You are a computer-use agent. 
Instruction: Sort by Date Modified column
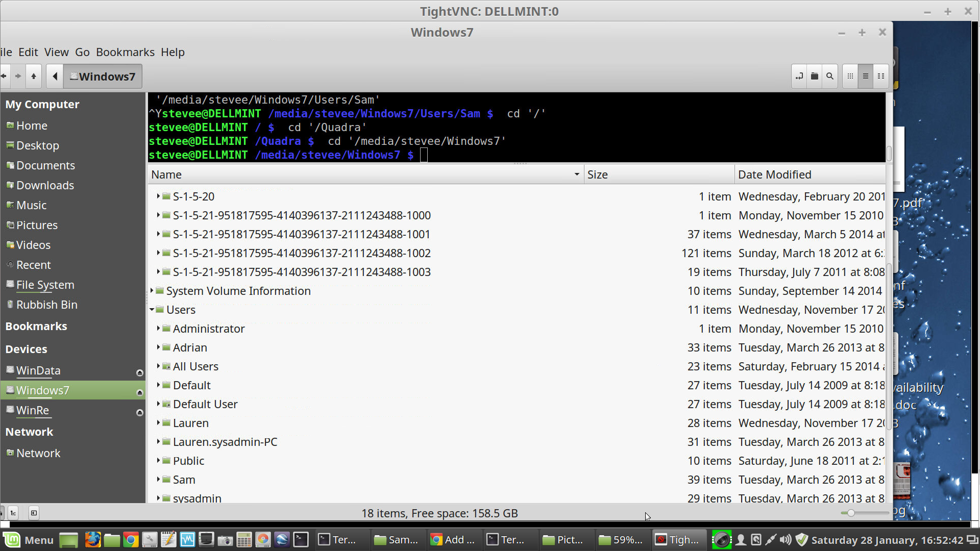click(x=774, y=174)
